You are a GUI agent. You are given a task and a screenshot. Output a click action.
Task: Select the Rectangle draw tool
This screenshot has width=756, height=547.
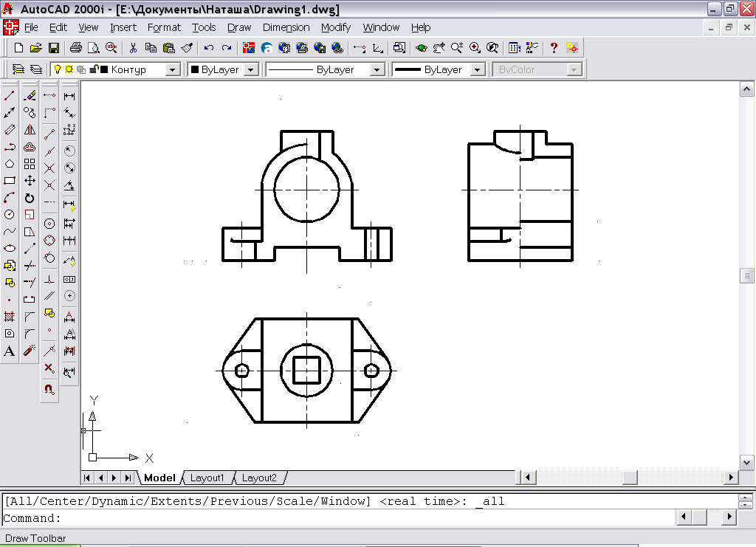coord(9,181)
